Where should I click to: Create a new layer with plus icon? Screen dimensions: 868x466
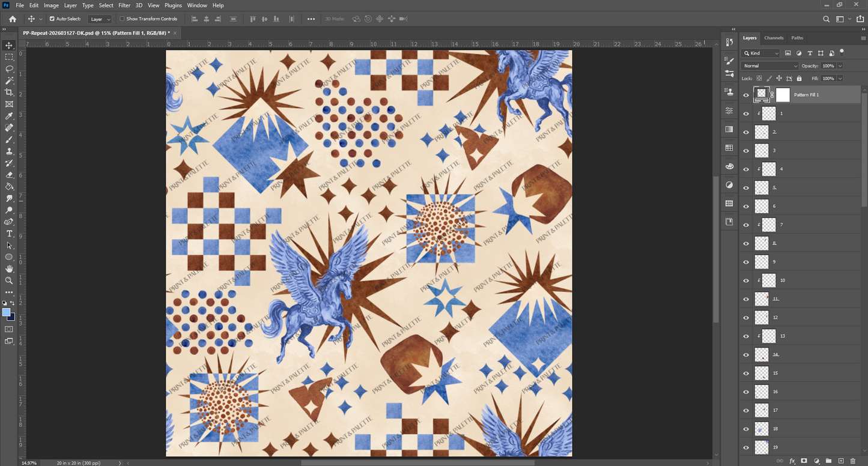[x=840, y=461]
